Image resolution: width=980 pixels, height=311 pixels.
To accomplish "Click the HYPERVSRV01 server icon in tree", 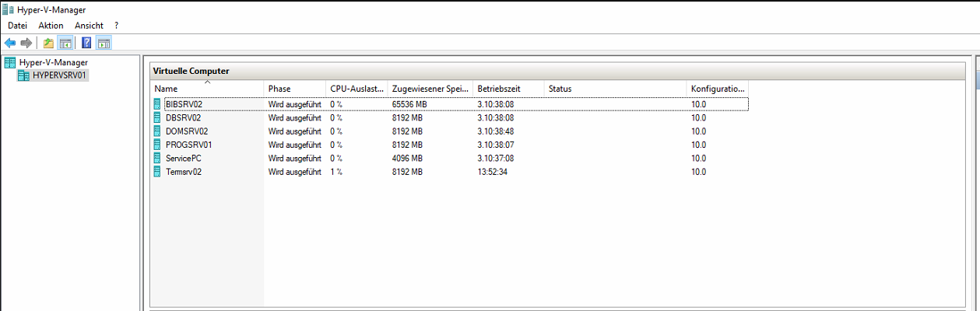I will 23,75.
